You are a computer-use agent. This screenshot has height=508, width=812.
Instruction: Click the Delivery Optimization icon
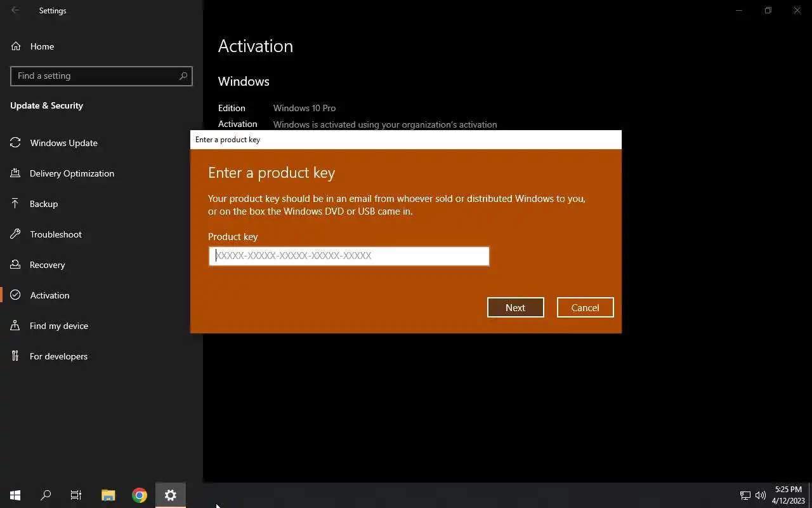[x=16, y=173]
